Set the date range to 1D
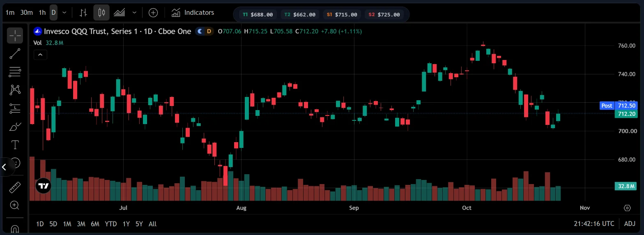The image size is (644, 235). (x=40, y=224)
